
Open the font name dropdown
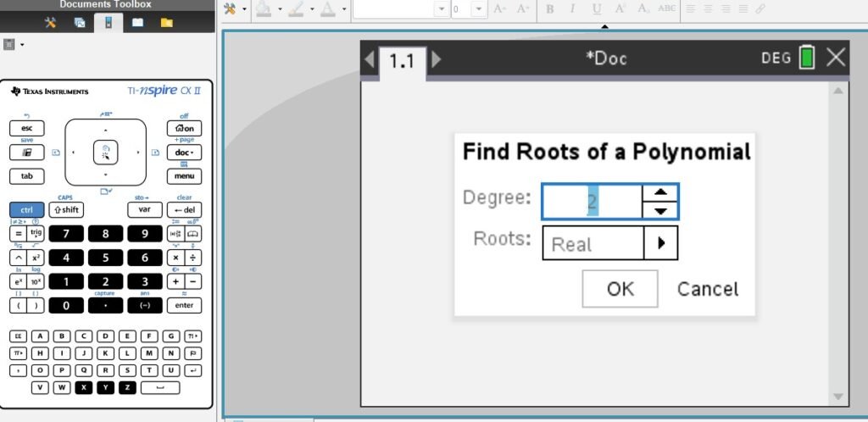click(442, 8)
